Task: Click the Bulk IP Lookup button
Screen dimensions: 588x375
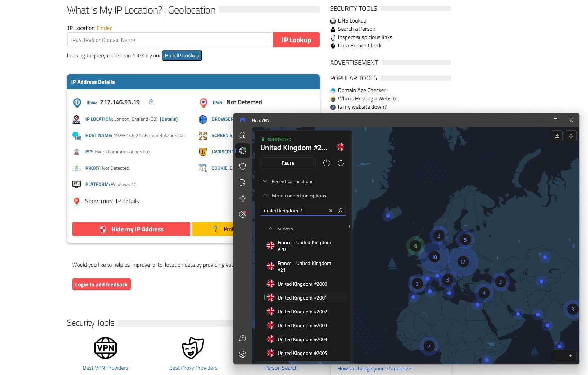Action: pos(182,55)
